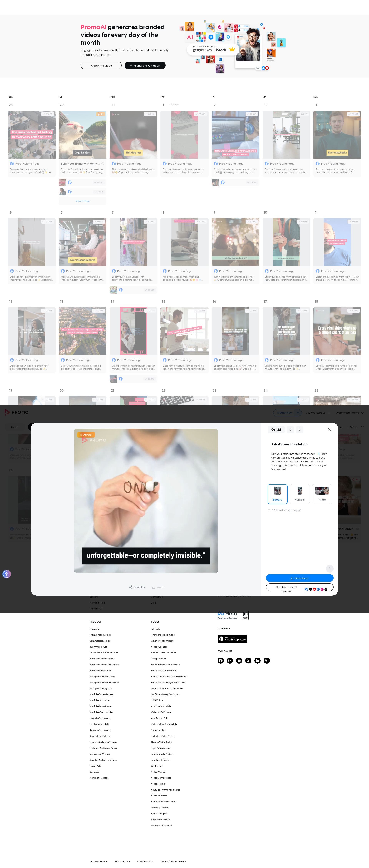This screenshot has height=868, width=369.
Task: Click the Watch the video button
Action: pos(101,65)
